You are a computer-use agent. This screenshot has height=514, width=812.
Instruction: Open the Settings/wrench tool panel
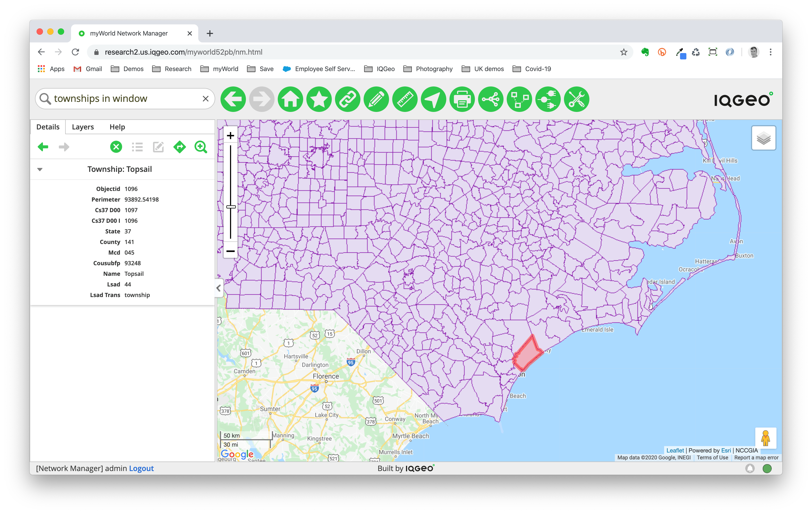[x=577, y=99]
